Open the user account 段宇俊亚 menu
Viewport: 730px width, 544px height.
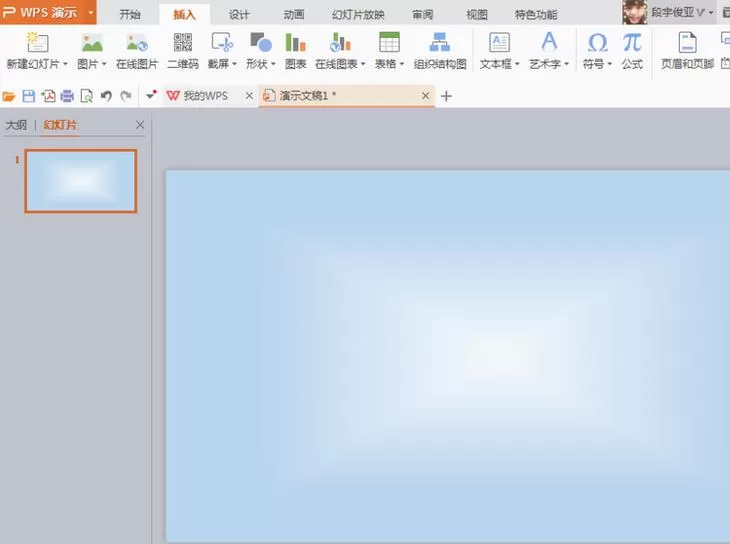682,13
